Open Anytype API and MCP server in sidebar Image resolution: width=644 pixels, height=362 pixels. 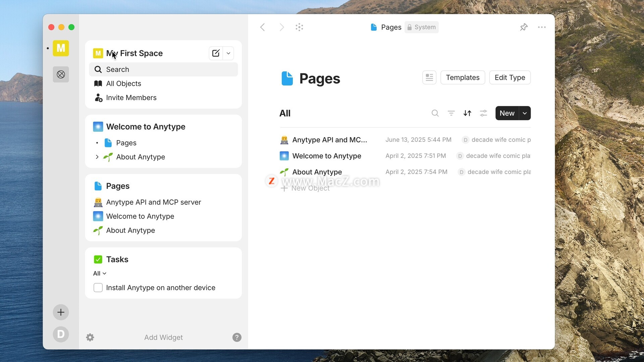coord(153,202)
